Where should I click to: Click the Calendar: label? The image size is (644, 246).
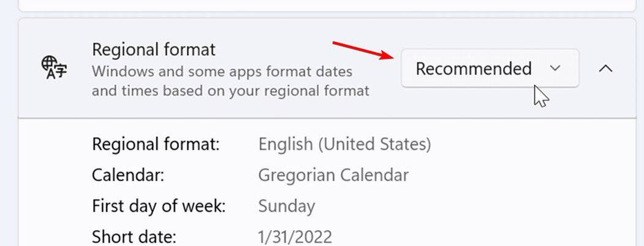click(127, 175)
